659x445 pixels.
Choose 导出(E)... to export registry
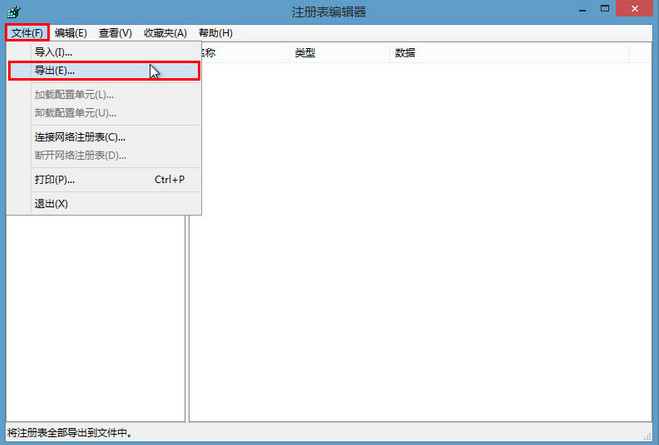tap(104, 71)
